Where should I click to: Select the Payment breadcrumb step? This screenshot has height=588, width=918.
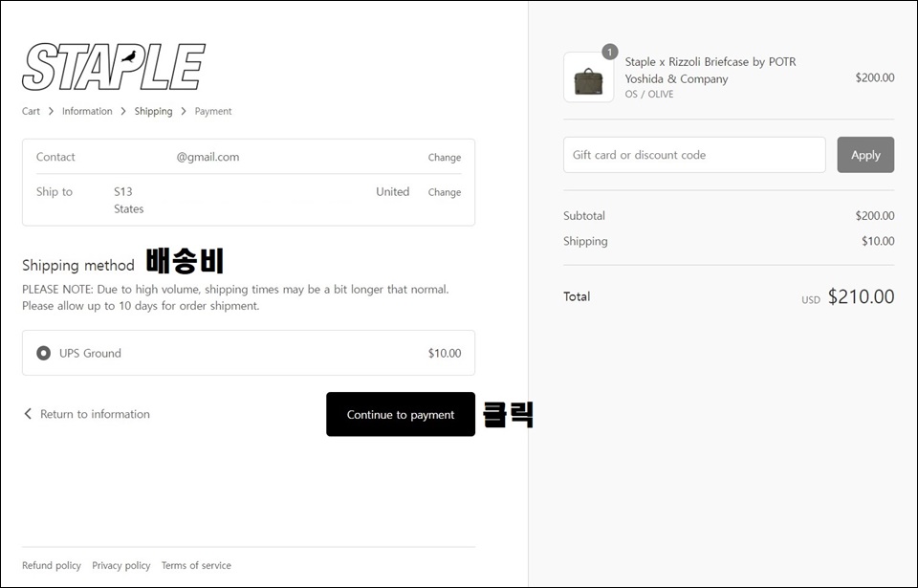coord(213,111)
